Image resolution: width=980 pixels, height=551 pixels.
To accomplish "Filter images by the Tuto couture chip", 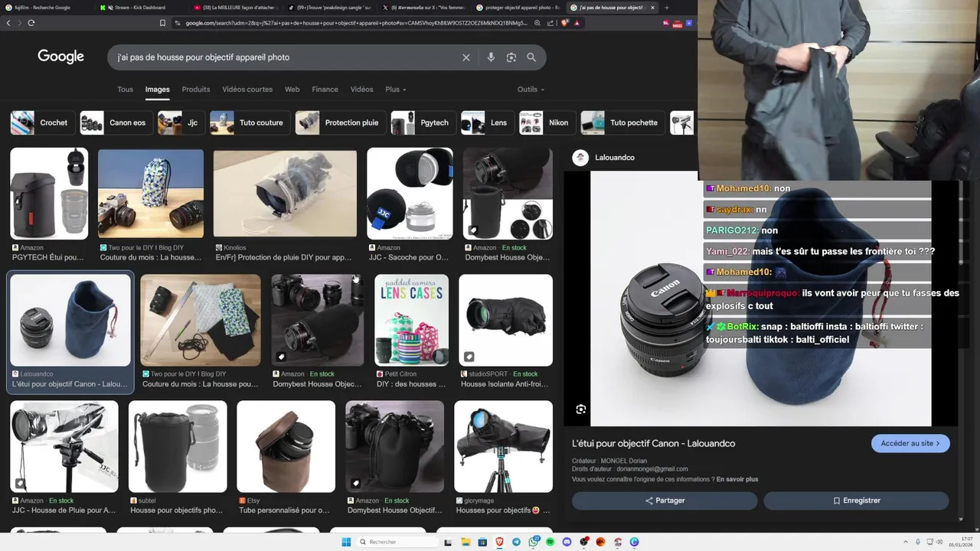I will [x=250, y=122].
